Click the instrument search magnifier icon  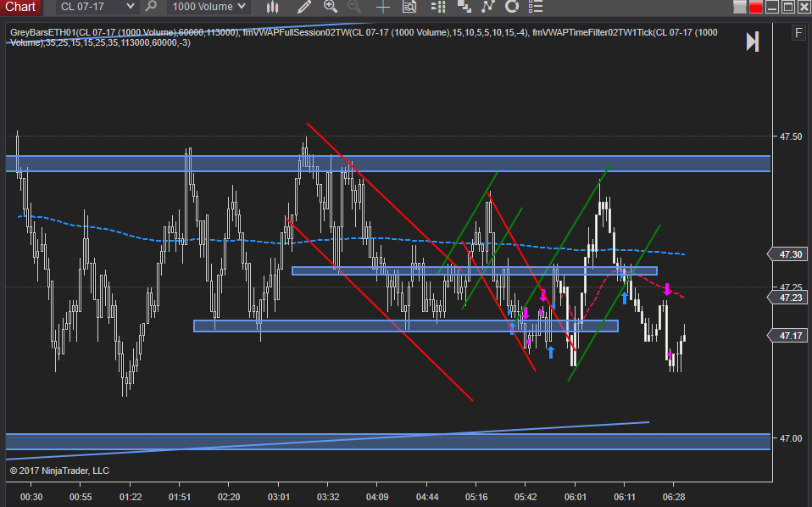coord(151,7)
